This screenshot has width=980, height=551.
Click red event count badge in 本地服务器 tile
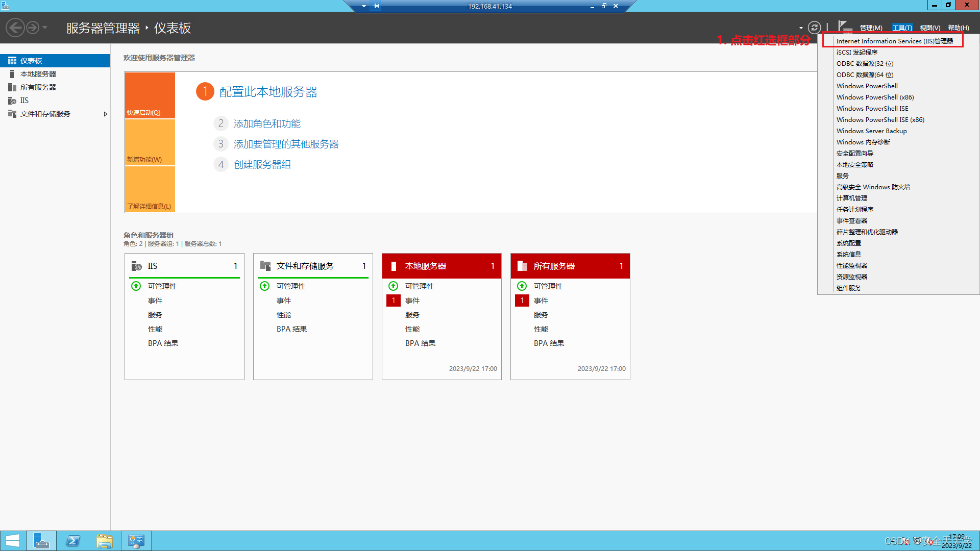394,300
